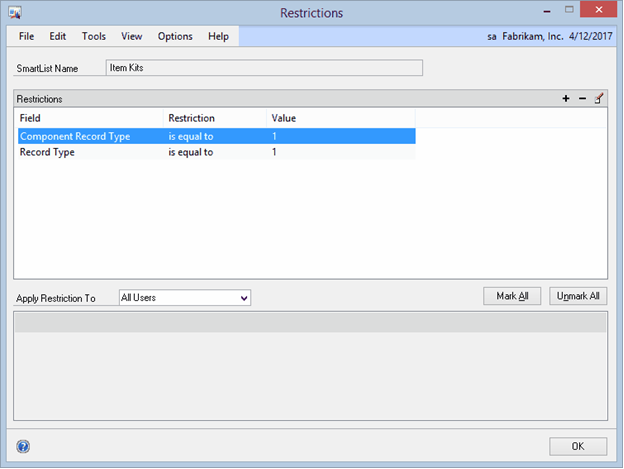The image size is (624, 469).
Task: Open the Options menu
Action: 175,36
